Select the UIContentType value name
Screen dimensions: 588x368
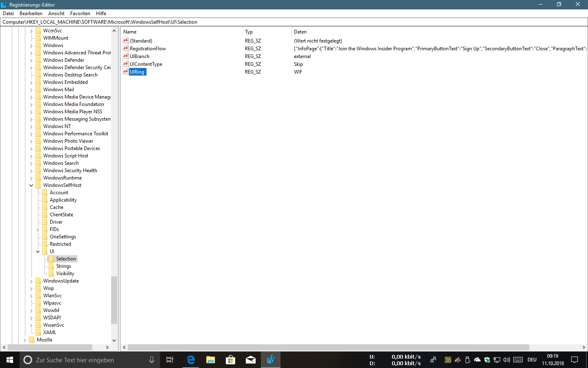click(x=146, y=64)
